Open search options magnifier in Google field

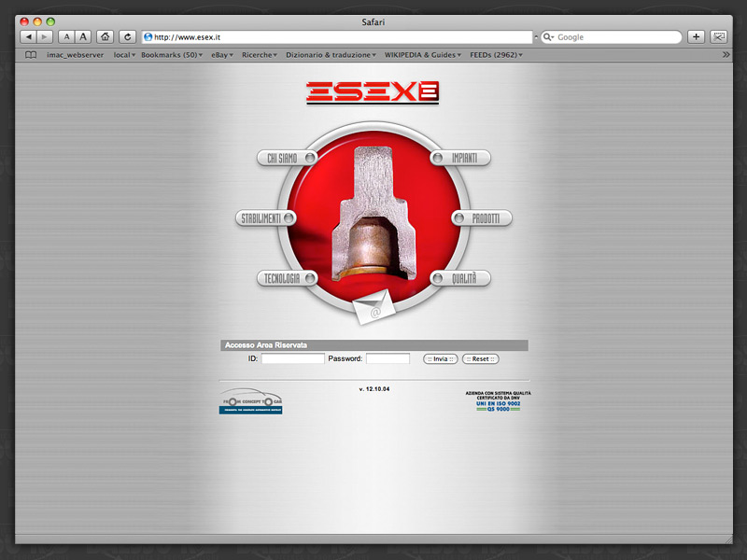coord(549,36)
